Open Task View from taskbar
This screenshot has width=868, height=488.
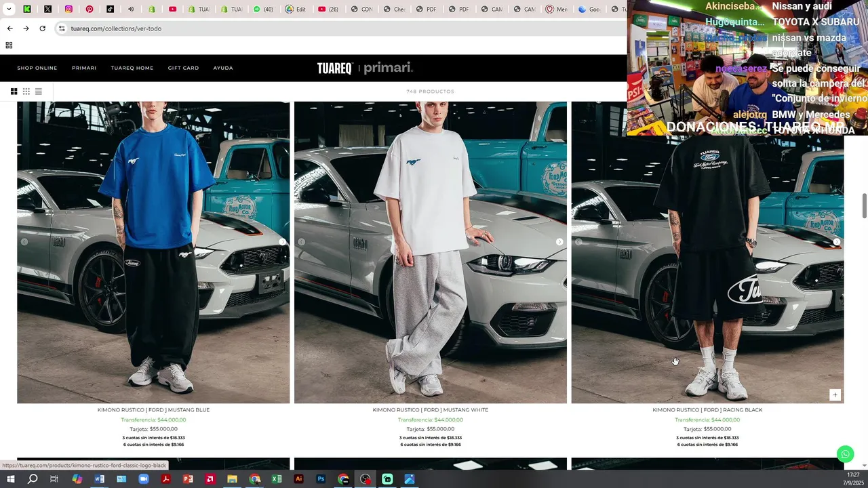pos(54,479)
